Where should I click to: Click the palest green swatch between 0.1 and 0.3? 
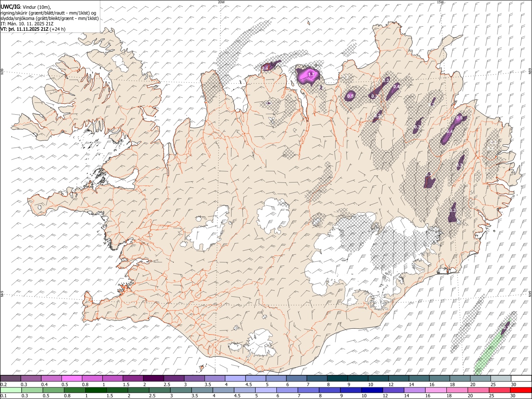(11, 390)
